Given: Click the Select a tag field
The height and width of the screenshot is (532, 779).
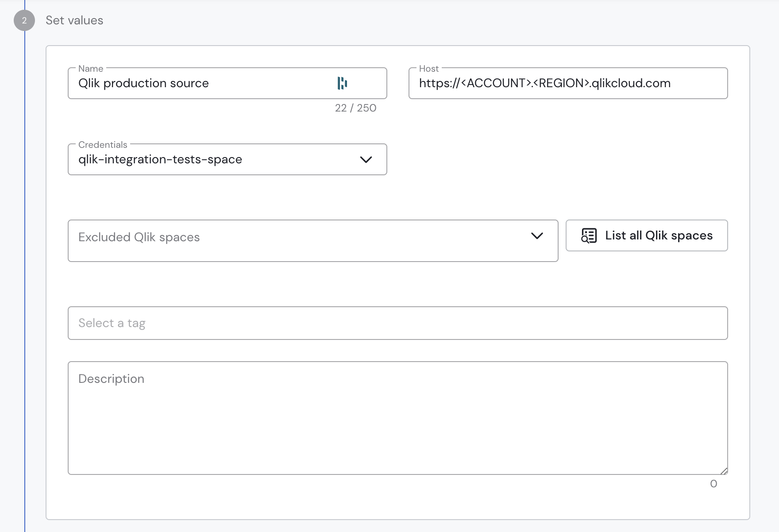Looking at the screenshot, I should [398, 323].
